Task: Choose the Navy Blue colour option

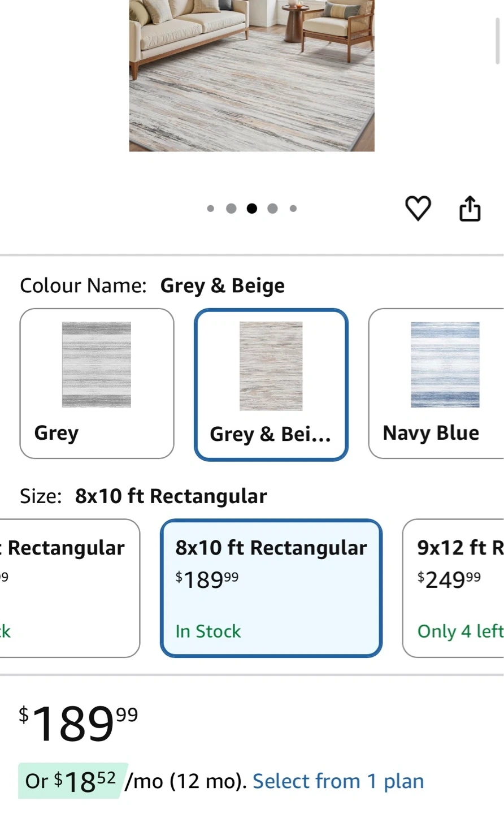Action: 436,383
